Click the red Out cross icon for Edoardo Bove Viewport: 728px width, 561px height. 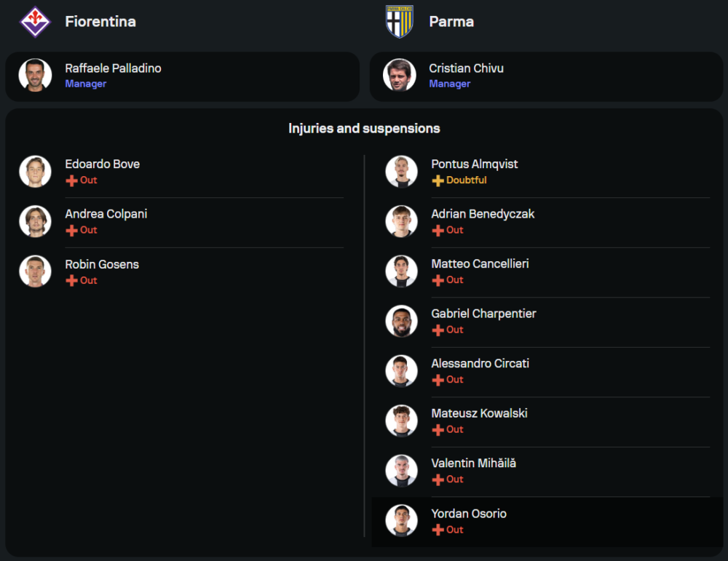tap(71, 180)
